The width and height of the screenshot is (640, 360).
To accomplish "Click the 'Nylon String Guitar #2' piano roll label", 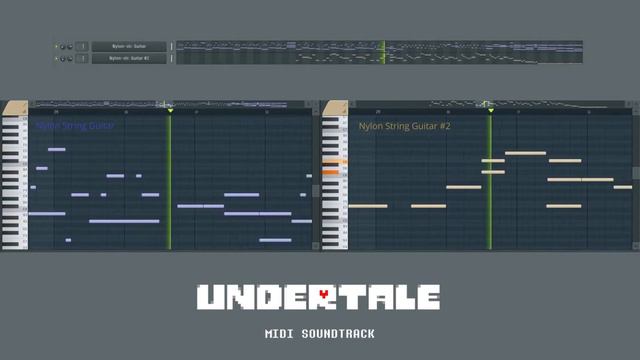I will point(404,126).
